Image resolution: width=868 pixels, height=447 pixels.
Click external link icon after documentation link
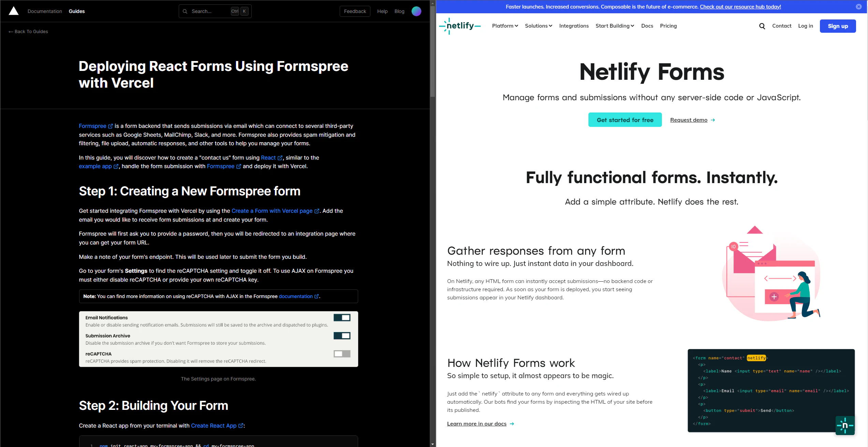317,296
